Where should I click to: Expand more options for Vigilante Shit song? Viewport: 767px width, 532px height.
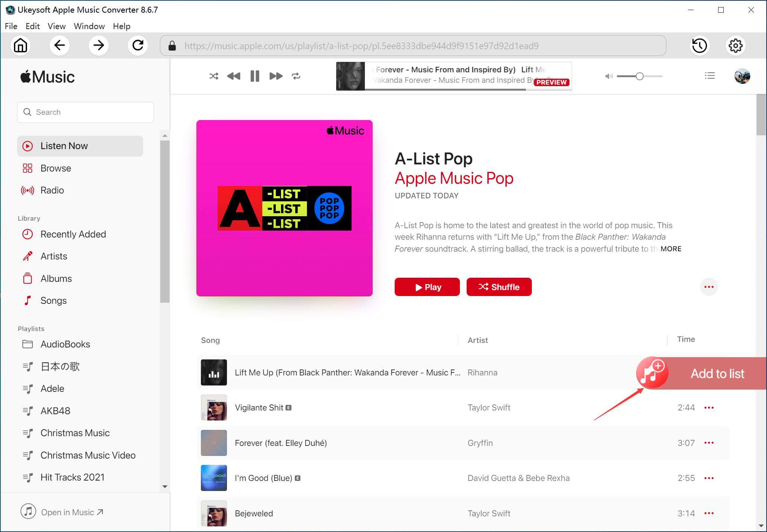(x=709, y=407)
